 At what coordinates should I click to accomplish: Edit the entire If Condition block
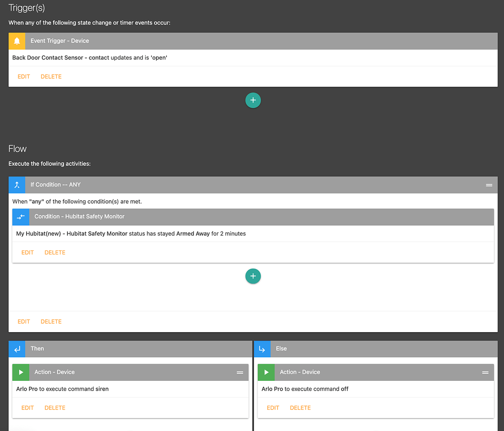pyautogui.click(x=23, y=321)
